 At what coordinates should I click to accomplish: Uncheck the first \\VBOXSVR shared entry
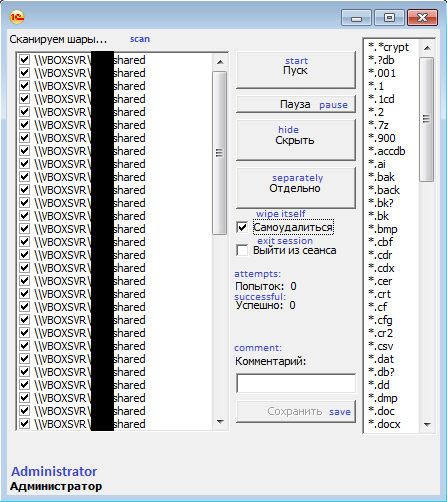24,60
